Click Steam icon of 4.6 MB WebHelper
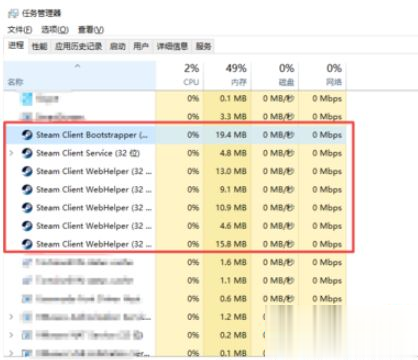This screenshot has width=418, height=360. tap(27, 226)
